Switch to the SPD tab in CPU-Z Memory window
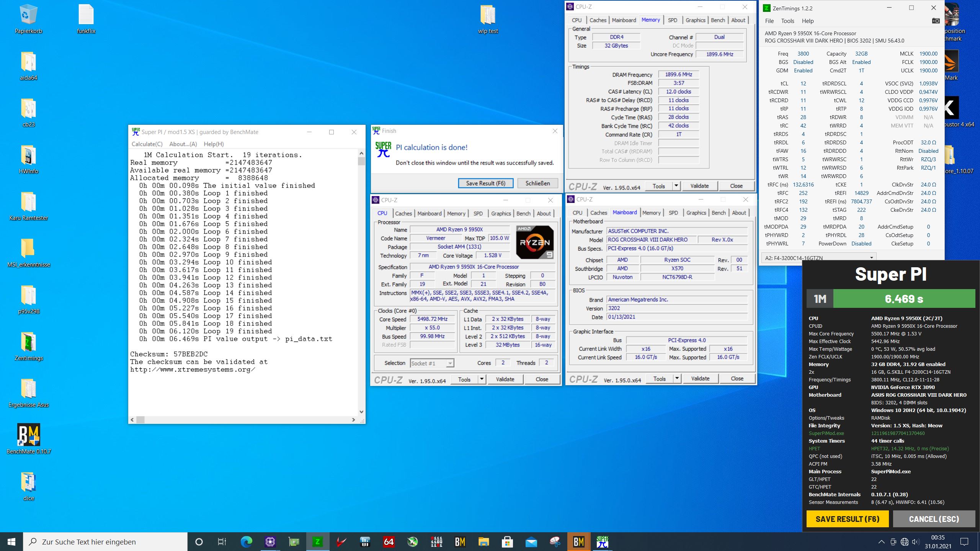Screen dimensions: 980x551 point(672,20)
